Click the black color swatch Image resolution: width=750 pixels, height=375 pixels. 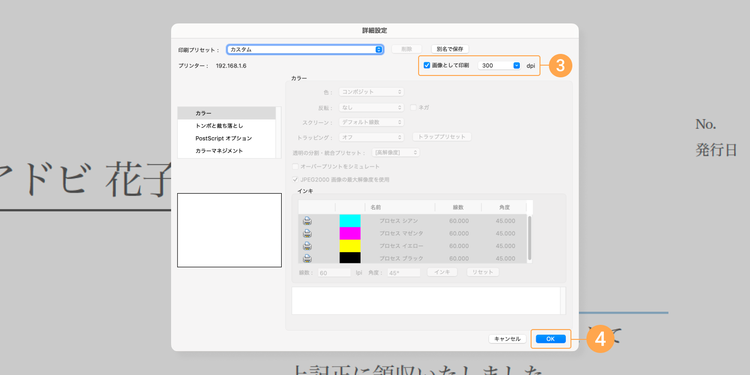click(350, 258)
